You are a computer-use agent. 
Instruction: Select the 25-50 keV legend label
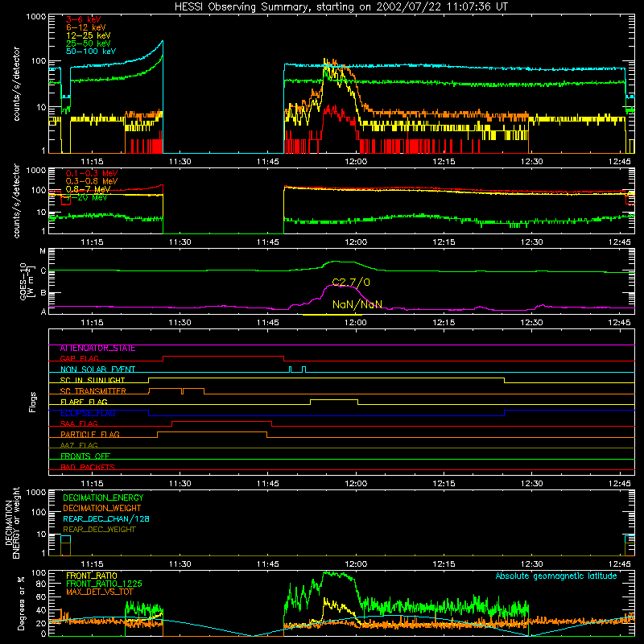pyautogui.click(x=88, y=43)
